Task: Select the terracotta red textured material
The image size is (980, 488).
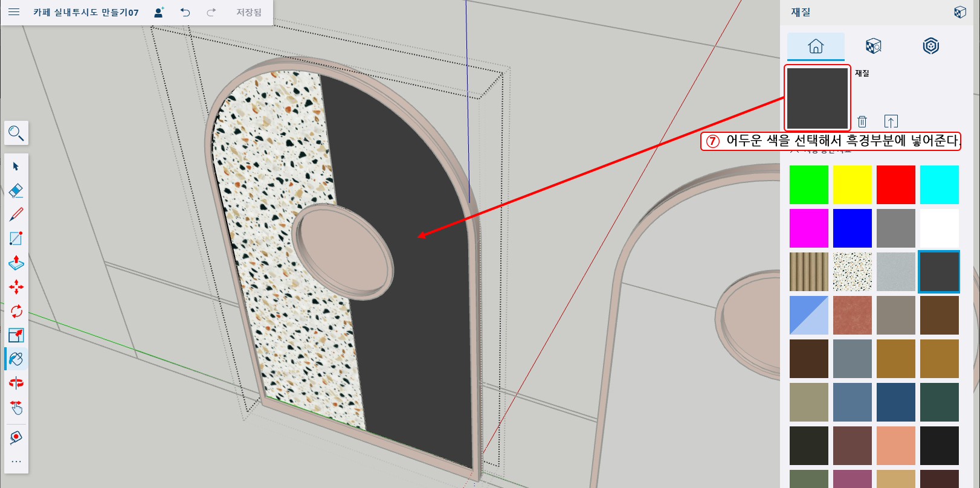Action: [853, 315]
